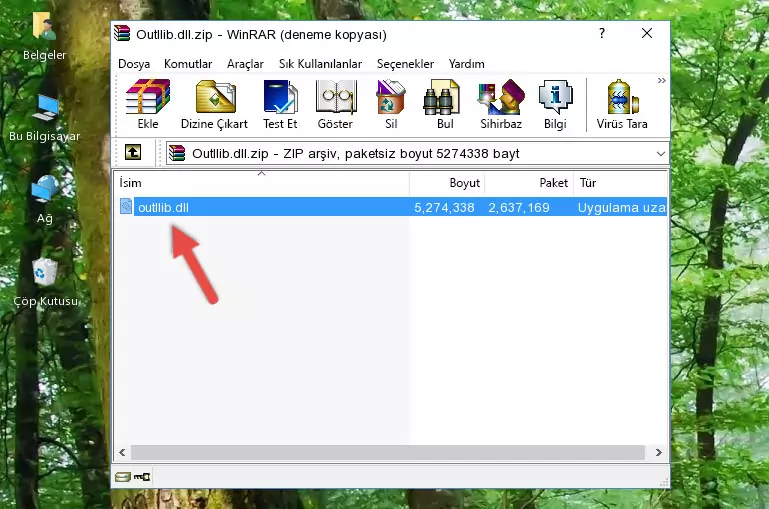Click the horizontal scrollbar left arrow
This screenshot has height=509, width=769.
pos(123,453)
